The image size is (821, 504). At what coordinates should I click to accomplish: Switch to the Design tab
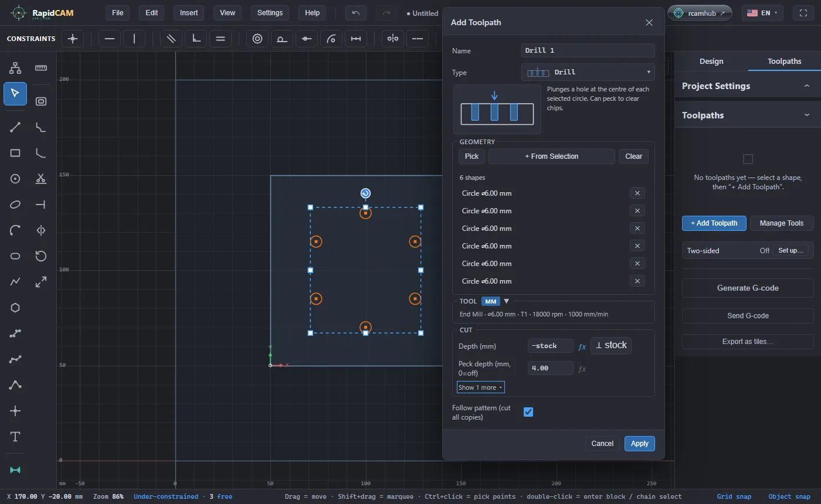click(711, 62)
